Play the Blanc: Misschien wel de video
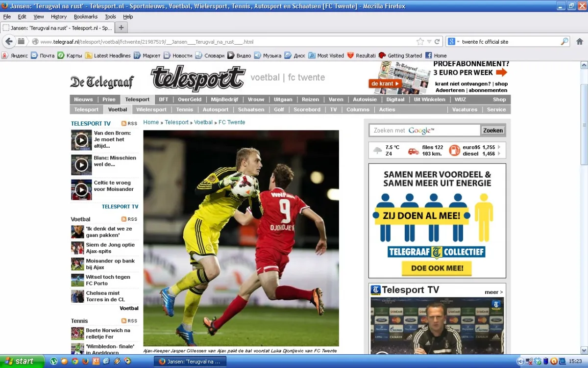Image resolution: width=588 pixels, height=368 pixels. [x=81, y=165]
